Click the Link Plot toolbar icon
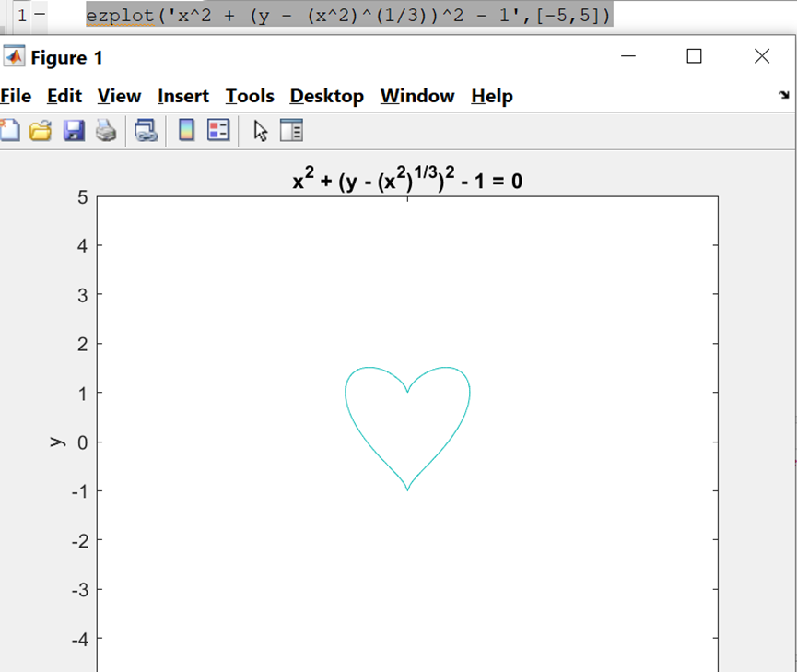Screen dimensions: 797x672 146,131
